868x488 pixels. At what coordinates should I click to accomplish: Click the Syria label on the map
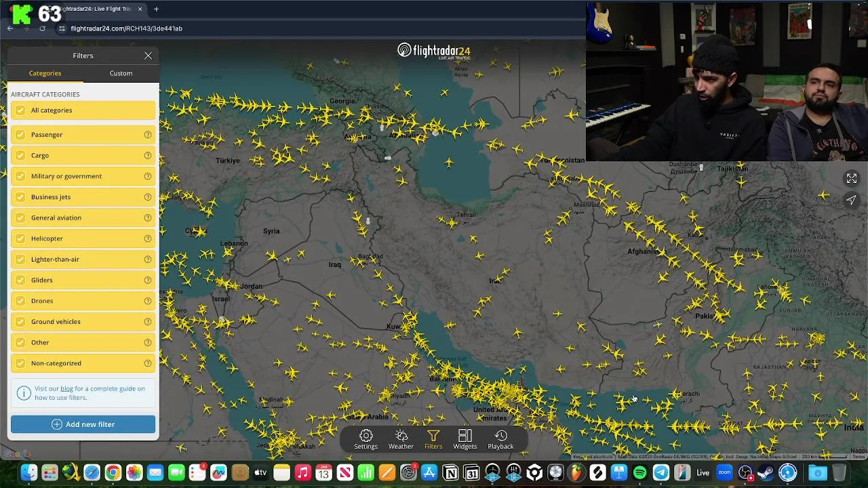click(x=271, y=231)
